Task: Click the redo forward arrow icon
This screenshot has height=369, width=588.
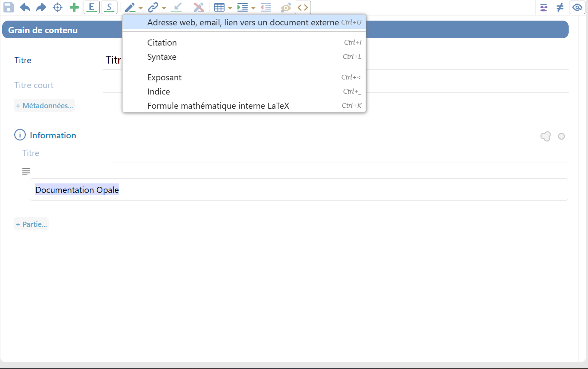Action: click(41, 7)
